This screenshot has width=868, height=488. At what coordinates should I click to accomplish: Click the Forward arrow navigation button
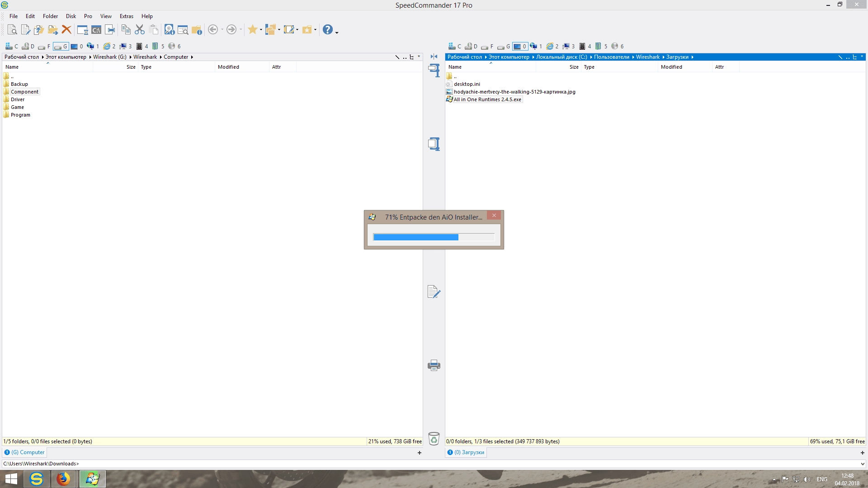[x=231, y=30]
